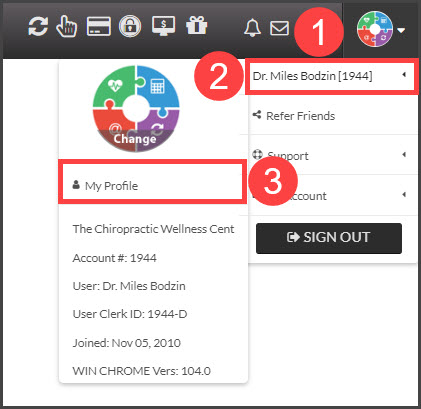This screenshot has width=421, height=409.
Task: Open the credit card icon
Action: pos(99,26)
